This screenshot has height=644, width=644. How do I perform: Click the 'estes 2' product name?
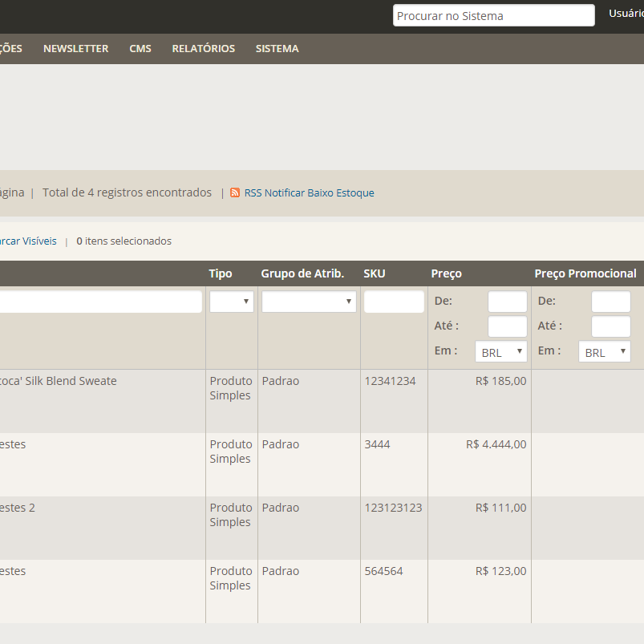(18, 508)
